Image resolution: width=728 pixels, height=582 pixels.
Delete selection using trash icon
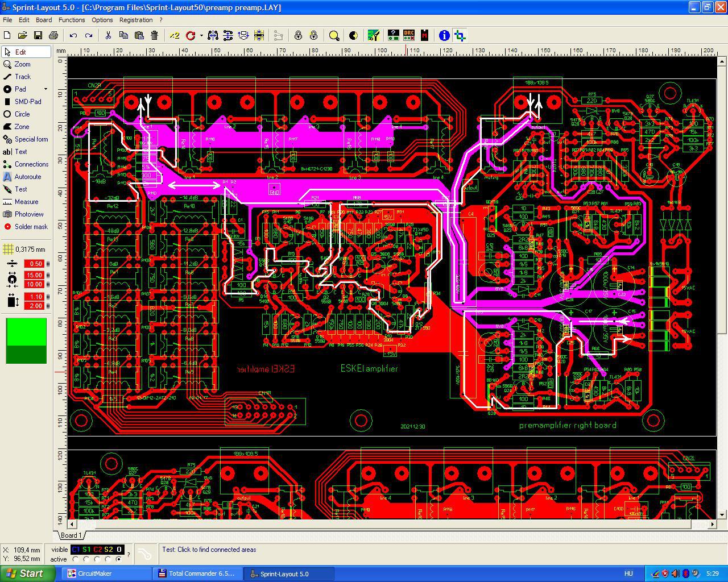[x=154, y=35]
